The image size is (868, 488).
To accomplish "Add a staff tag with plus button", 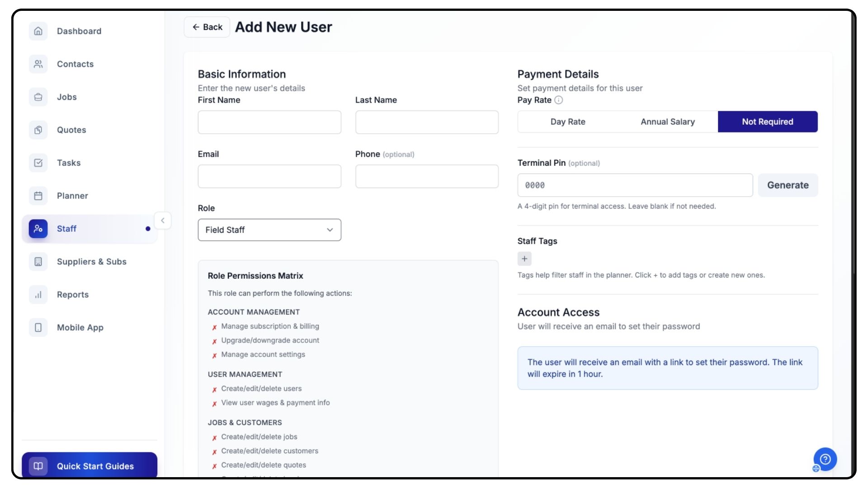I will coord(524,259).
